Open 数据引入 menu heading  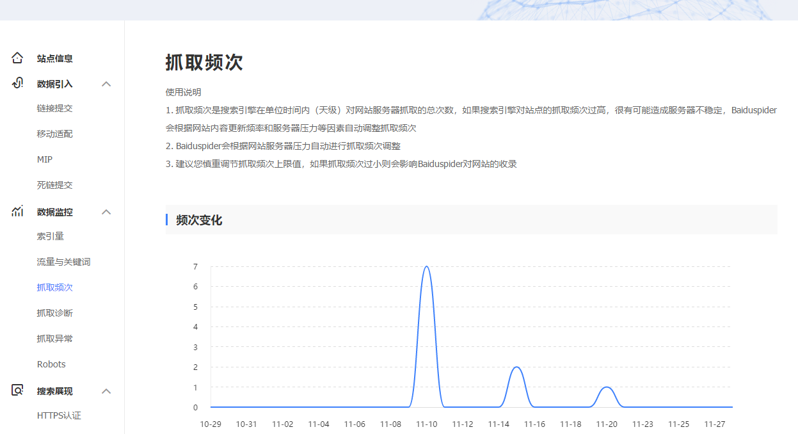(54, 84)
